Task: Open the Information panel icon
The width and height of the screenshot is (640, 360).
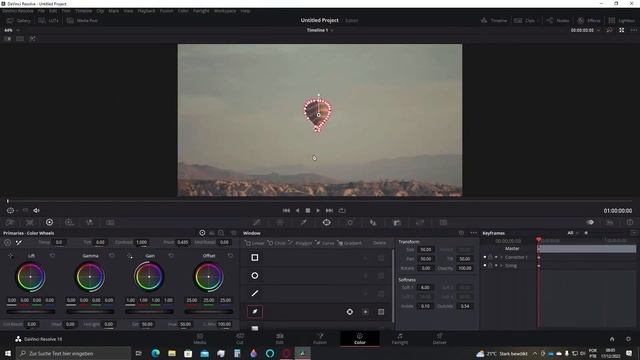Action: [630, 222]
